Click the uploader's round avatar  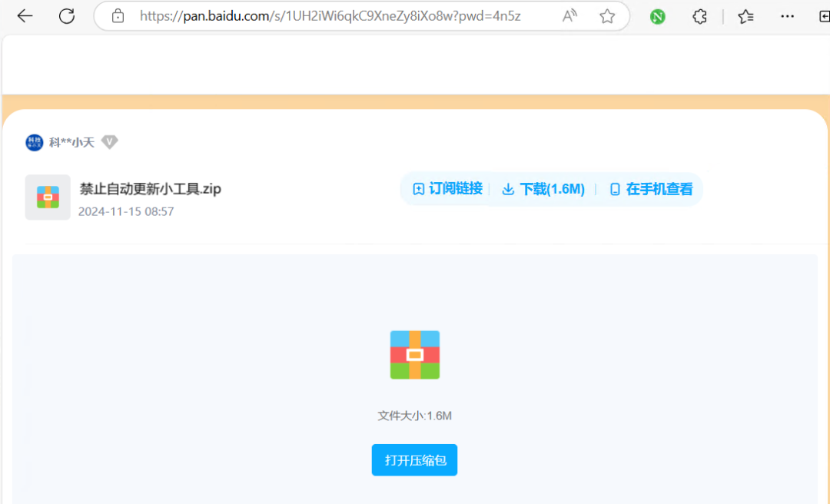pyautogui.click(x=34, y=142)
